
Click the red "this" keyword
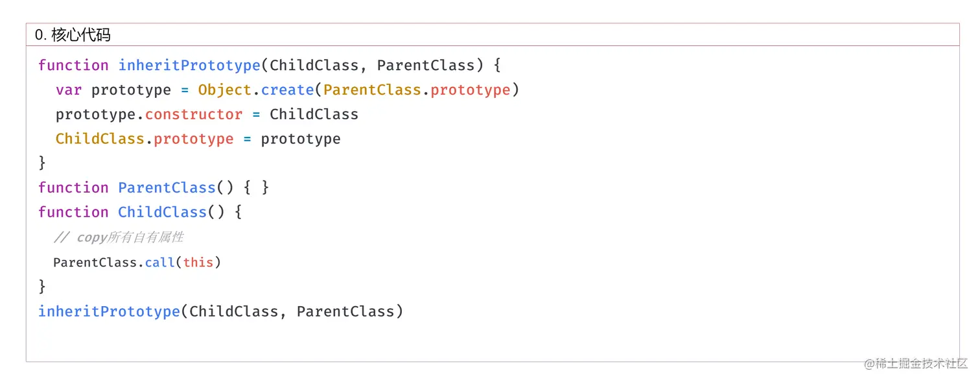pyautogui.click(x=198, y=263)
